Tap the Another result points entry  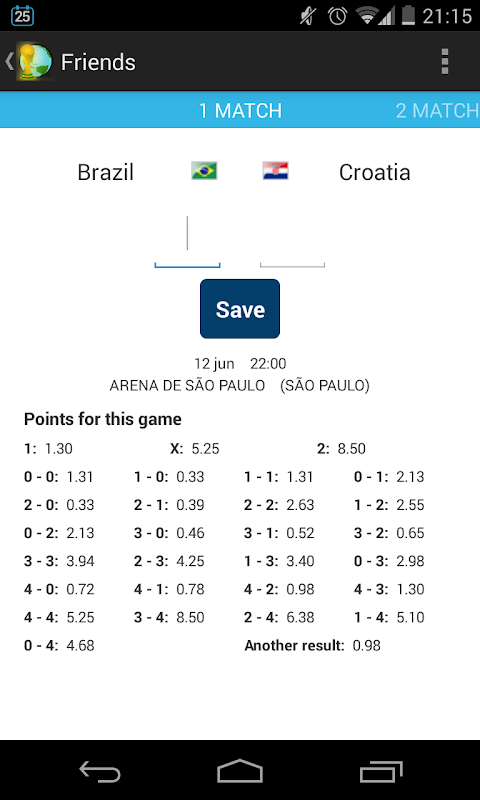click(312, 646)
